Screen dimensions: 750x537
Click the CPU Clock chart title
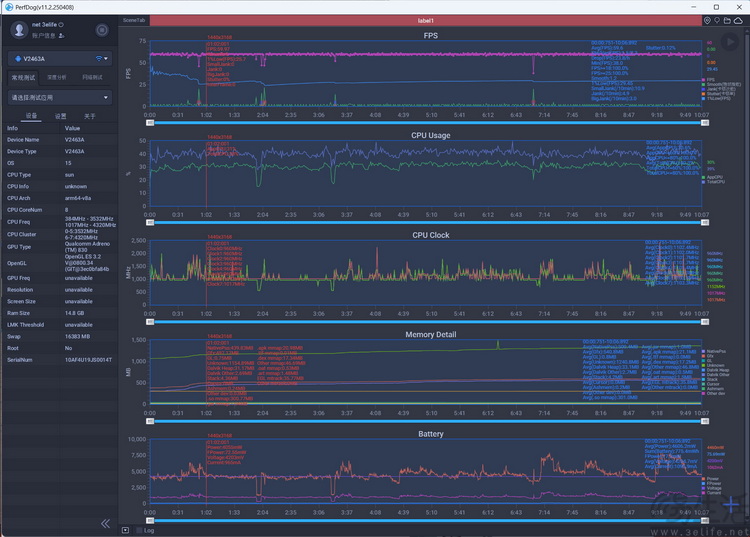430,235
